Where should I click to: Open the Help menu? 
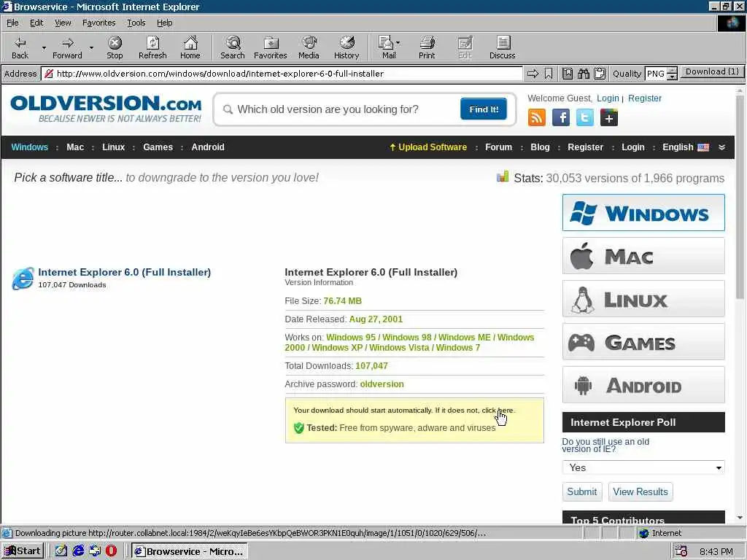[x=164, y=23]
